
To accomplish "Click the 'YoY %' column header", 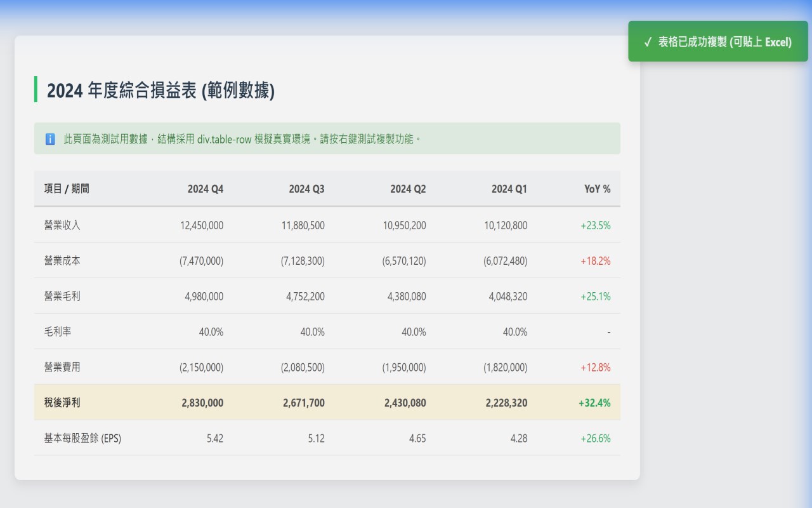I will [598, 189].
